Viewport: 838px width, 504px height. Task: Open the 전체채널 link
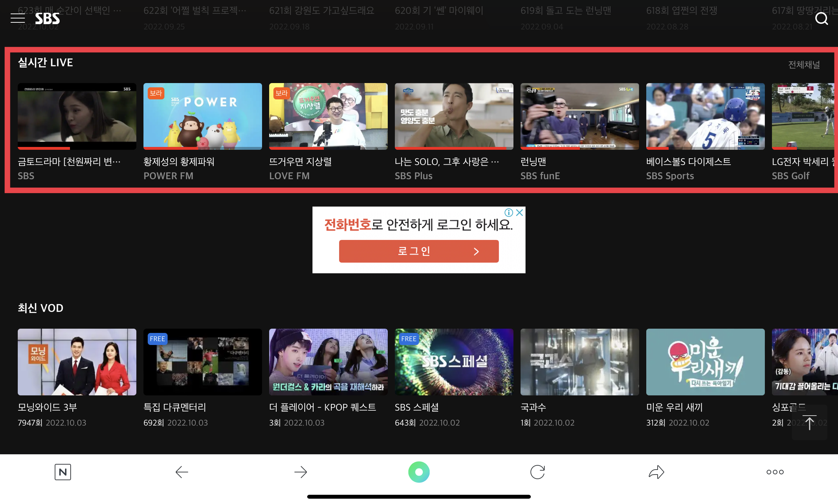coord(804,65)
